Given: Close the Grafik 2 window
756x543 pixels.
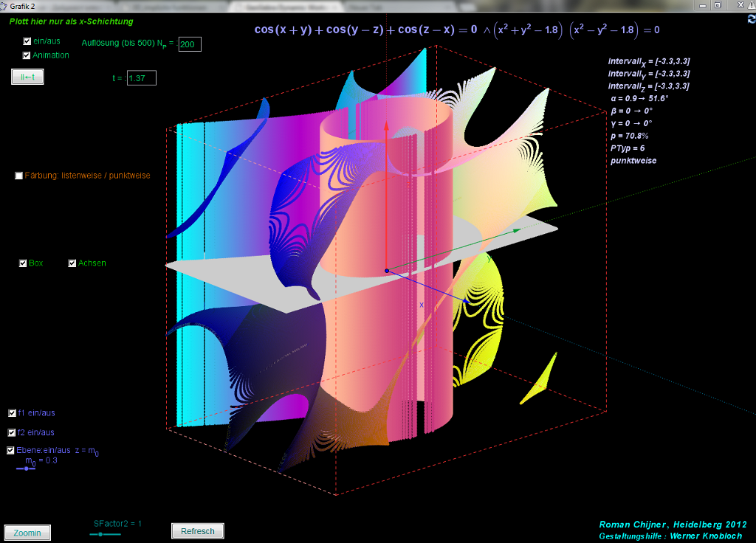Looking at the screenshot, I should click(740, 5).
